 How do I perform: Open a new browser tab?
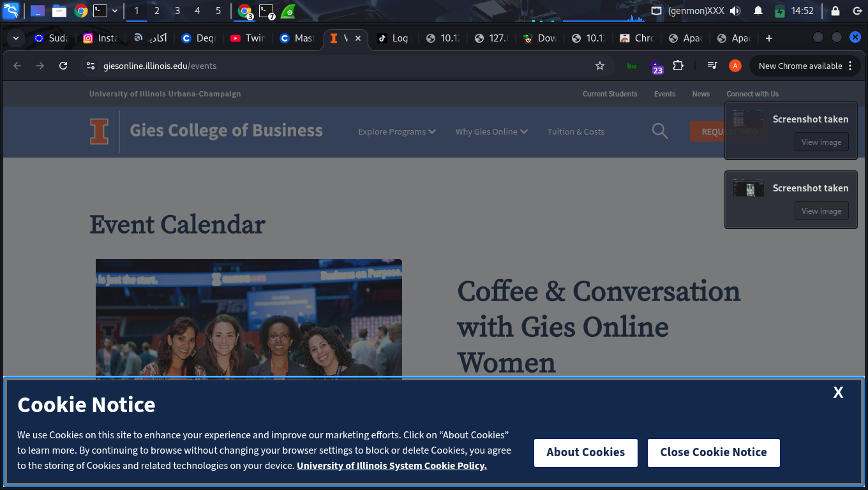pos(769,38)
